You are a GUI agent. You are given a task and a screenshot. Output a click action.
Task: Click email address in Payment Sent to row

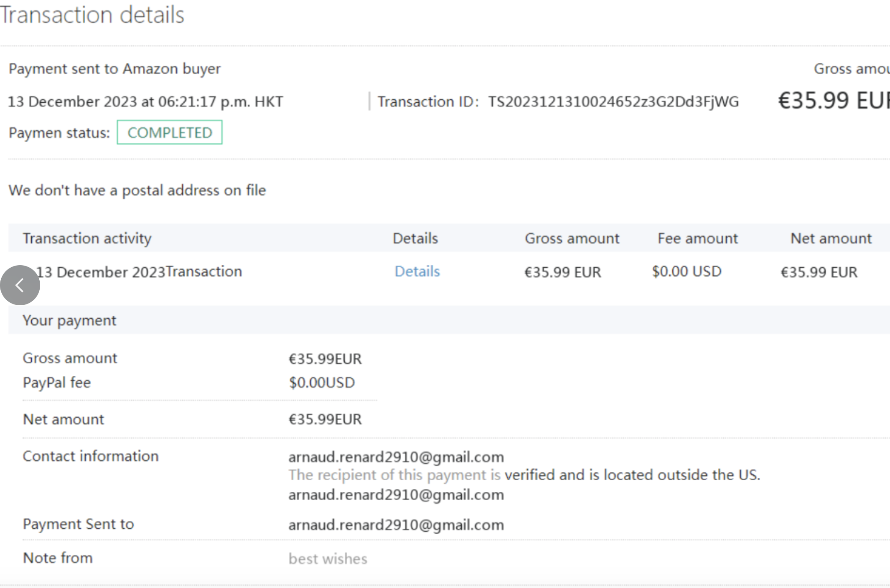click(x=396, y=525)
